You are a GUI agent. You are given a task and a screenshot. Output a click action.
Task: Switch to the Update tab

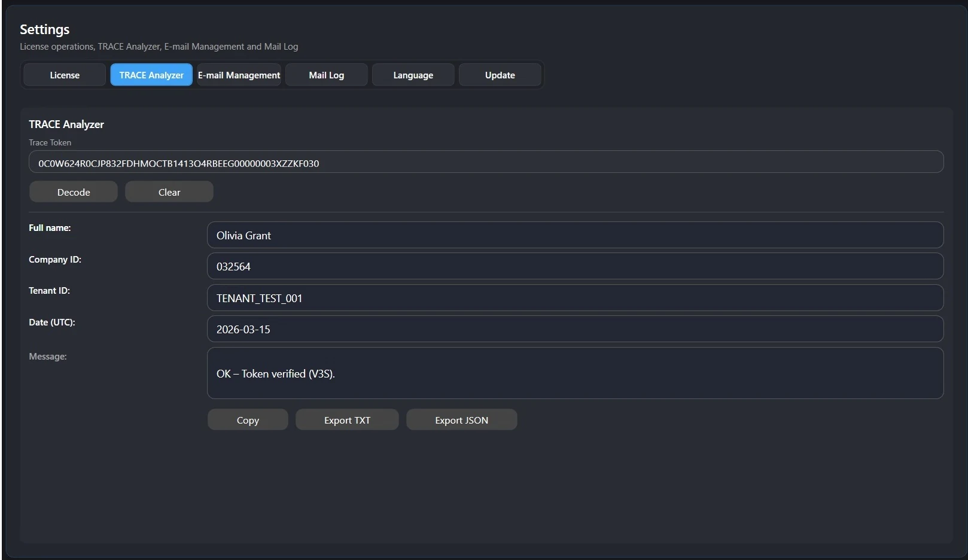pos(500,75)
